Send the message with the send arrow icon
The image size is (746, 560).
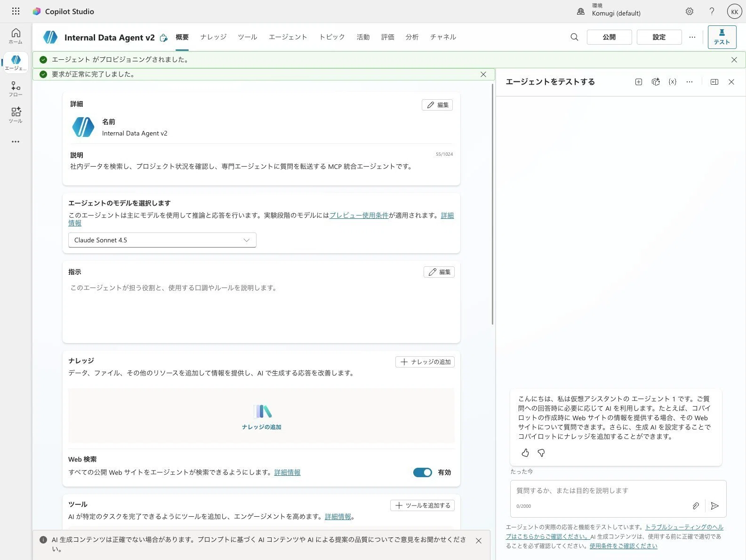[715, 506]
